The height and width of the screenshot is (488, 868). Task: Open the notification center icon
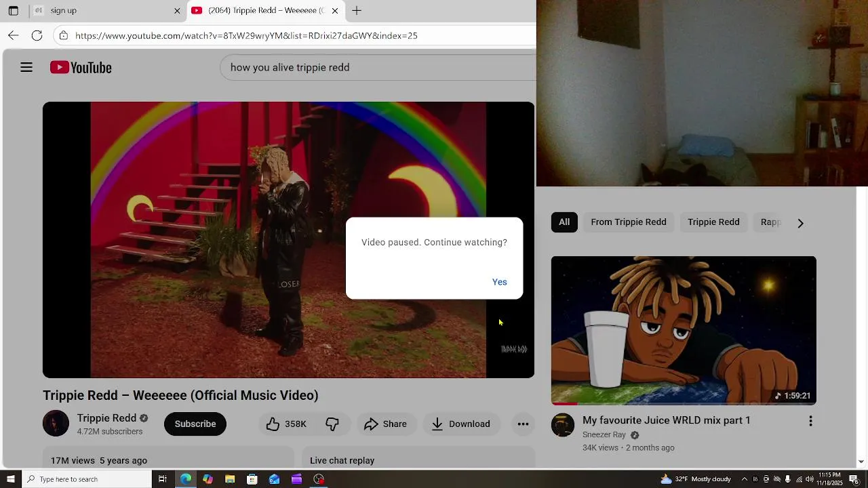coord(854,479)
